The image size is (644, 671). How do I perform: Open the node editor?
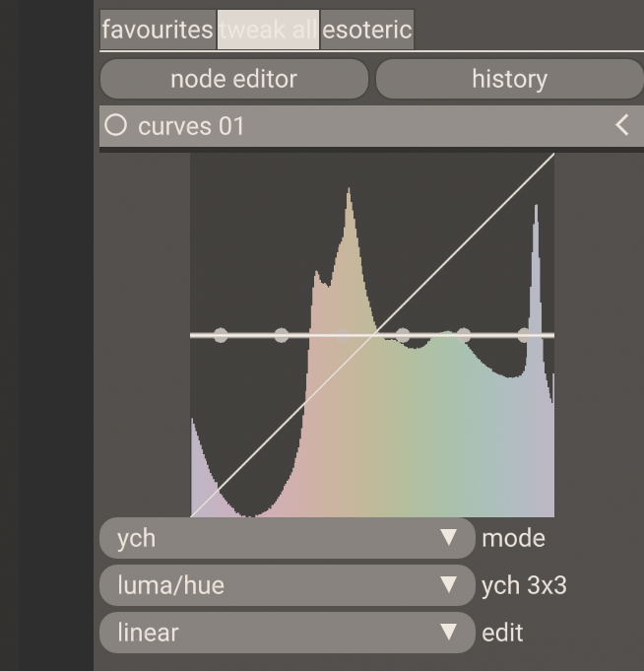pyautogui.click(x=233, y=79)
